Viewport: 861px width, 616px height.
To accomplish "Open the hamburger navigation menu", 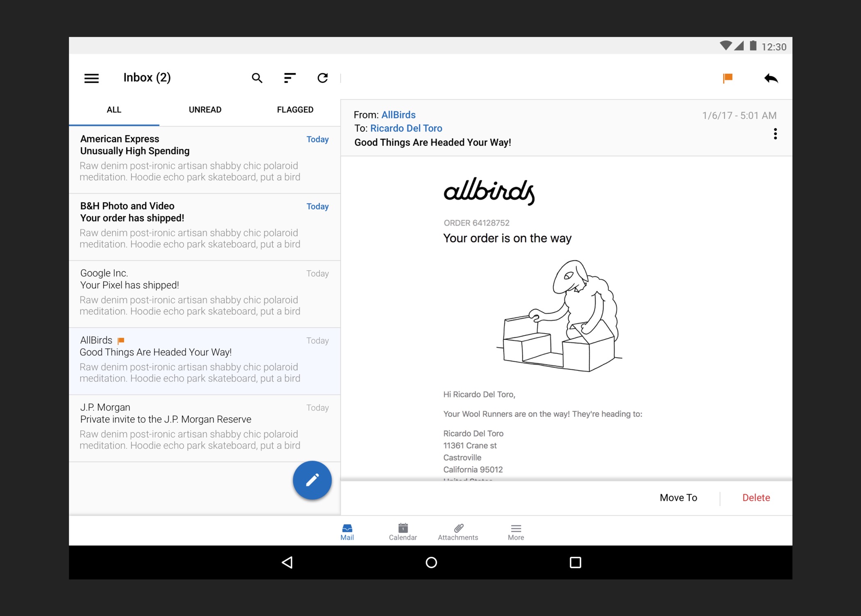I will tap(91, 78).
